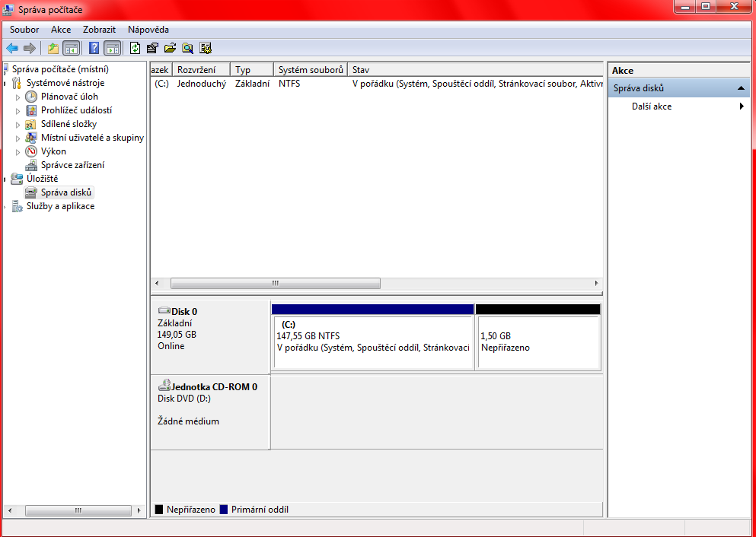This screenshot has height=537, width=756.
Task: Click the Prohlížeč událostí icon
Action: (31, 110)
